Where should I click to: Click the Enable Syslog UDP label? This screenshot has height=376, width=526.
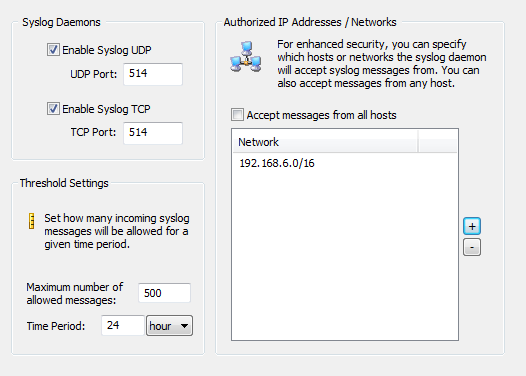pyautogui.click(x=107, y=50)
